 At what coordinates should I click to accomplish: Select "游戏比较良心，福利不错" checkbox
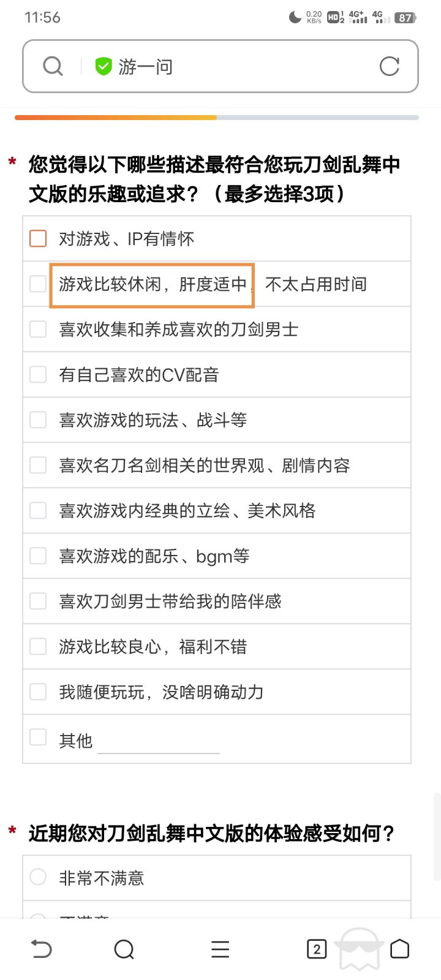click(38, 646)
